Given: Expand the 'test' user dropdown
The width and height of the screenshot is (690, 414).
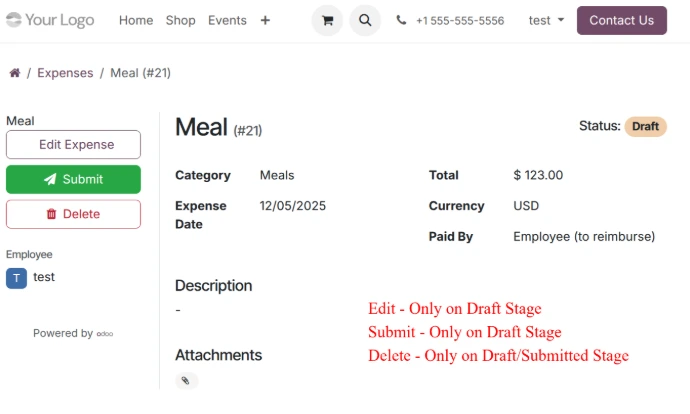Looking at the screenshot, I should tap(546, 20).
